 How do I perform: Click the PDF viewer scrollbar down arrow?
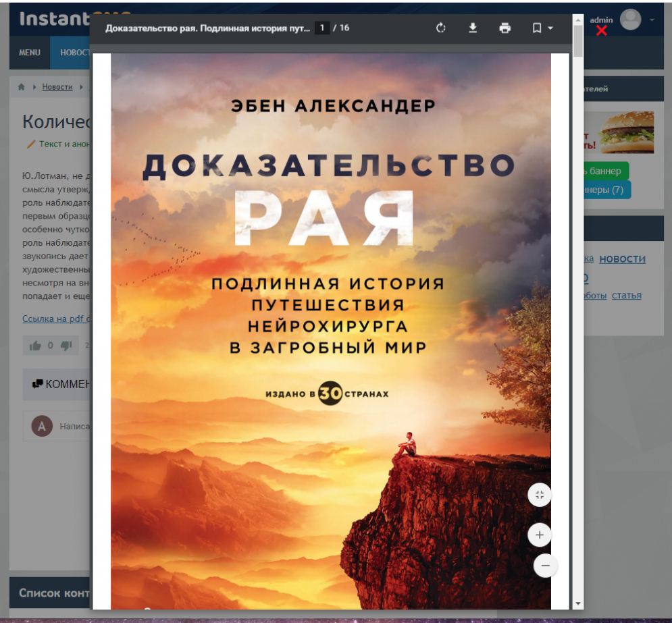(577, 603)
